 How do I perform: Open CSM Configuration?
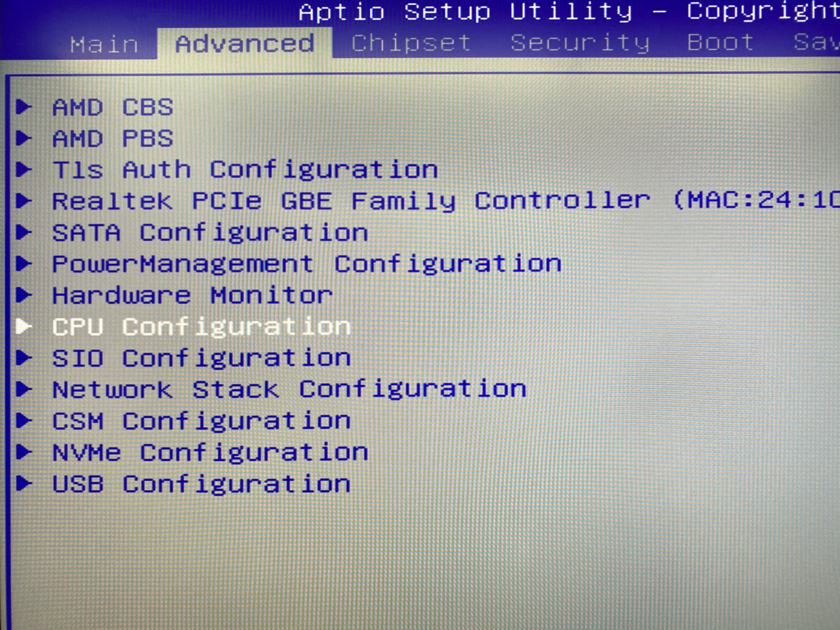200,420
